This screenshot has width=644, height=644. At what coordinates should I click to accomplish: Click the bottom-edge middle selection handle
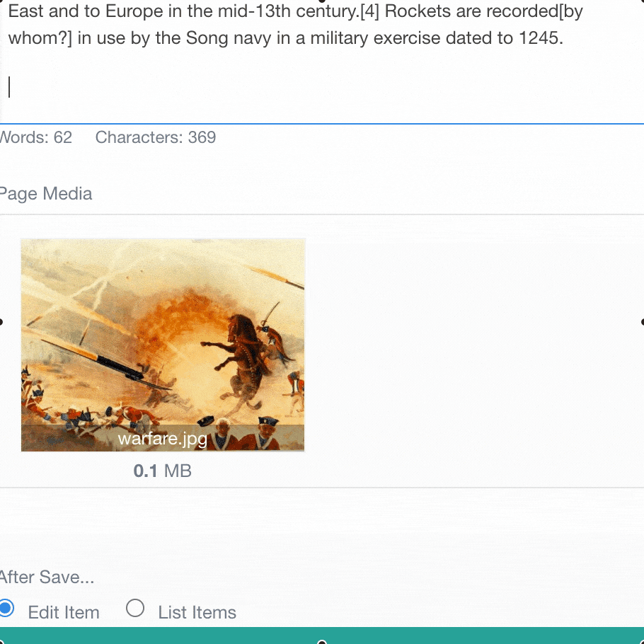coord(322,642)
